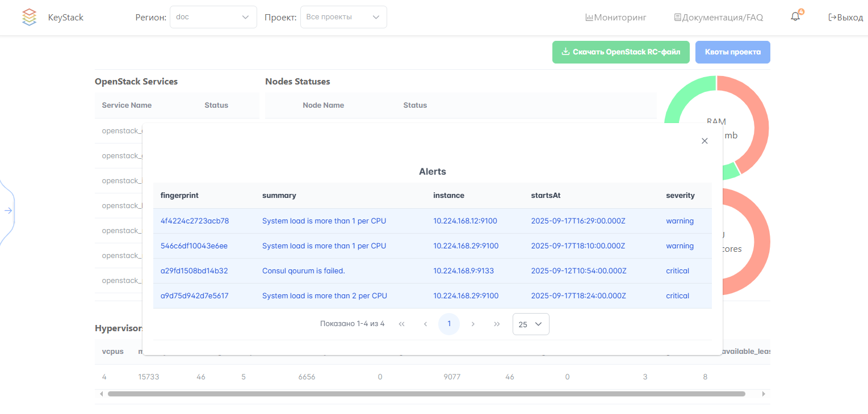Viewport: 868px width, 414px height.
Task: Click the Квоты проекта button
Action: click(x=732, y=52)
